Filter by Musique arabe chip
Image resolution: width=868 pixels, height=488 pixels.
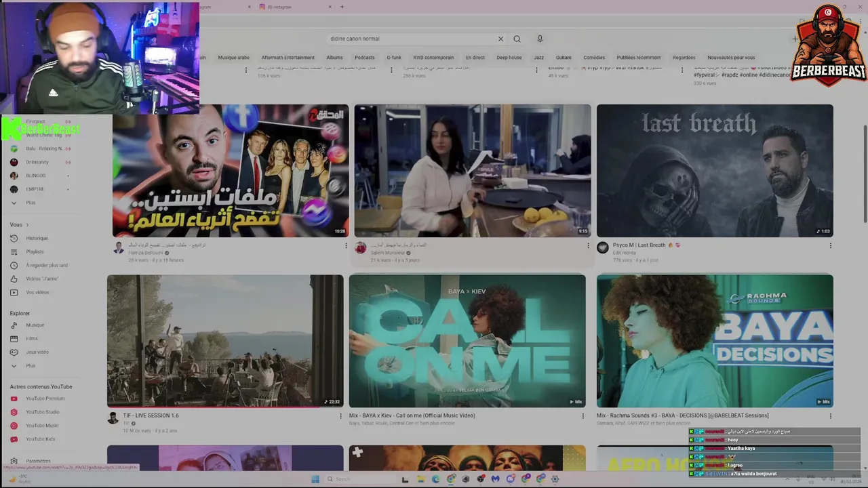coord(233,58)
